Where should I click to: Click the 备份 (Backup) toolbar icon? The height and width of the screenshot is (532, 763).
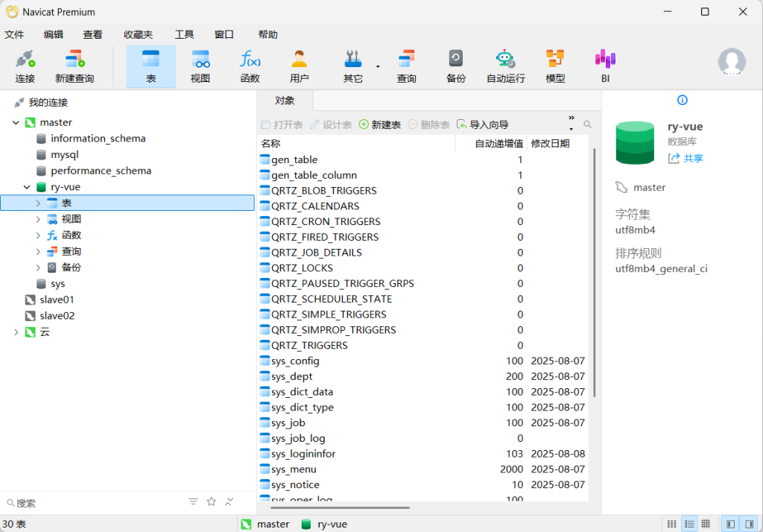[455, 66]
